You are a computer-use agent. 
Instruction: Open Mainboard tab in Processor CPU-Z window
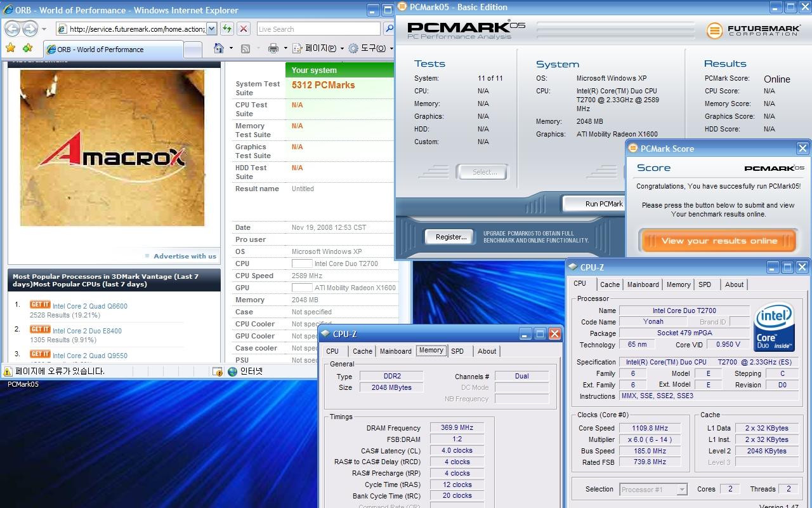pos(643,284)
